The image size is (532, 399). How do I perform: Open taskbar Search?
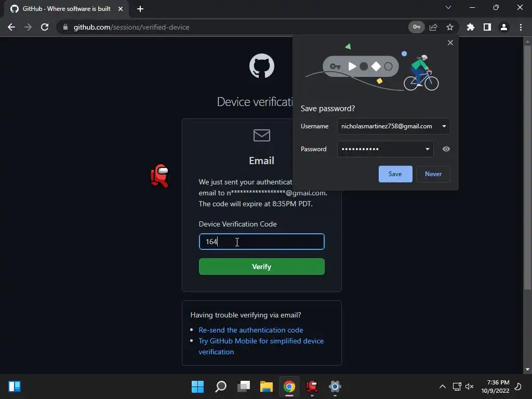220,387
